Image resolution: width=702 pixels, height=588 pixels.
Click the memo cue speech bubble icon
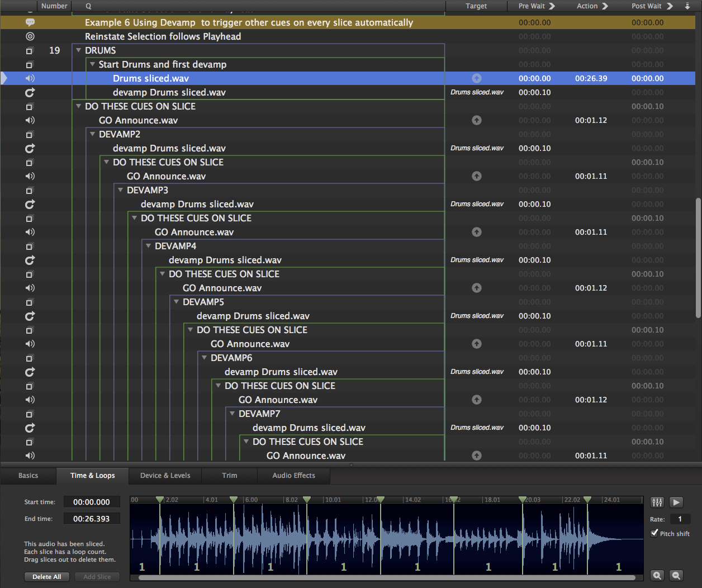[x=30, y=22]
